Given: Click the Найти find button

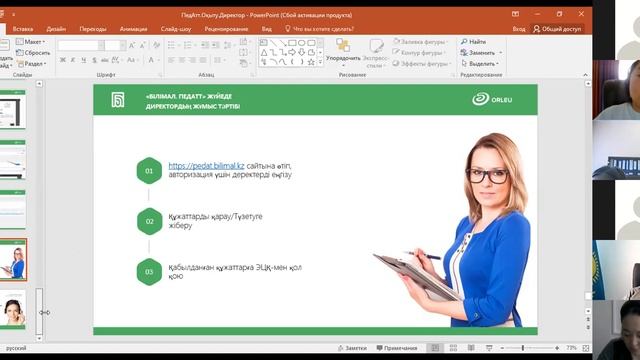Looking at the screenshot, I should 473,42.
